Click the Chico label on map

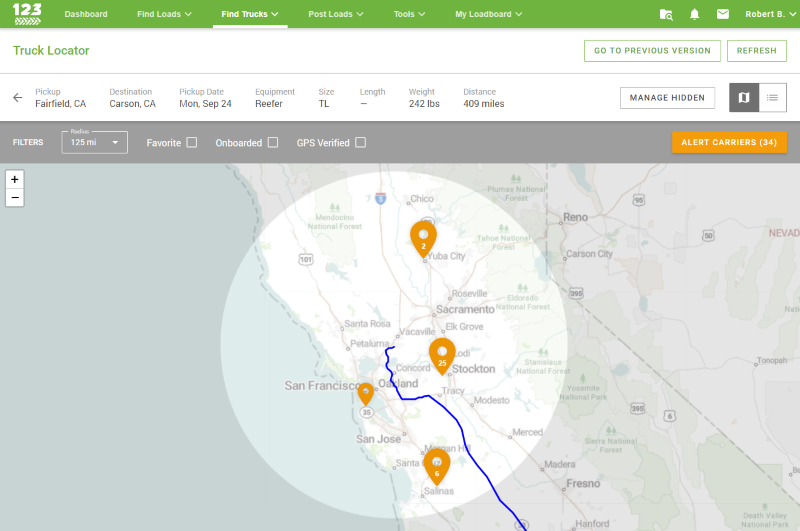tap(422, 199)
